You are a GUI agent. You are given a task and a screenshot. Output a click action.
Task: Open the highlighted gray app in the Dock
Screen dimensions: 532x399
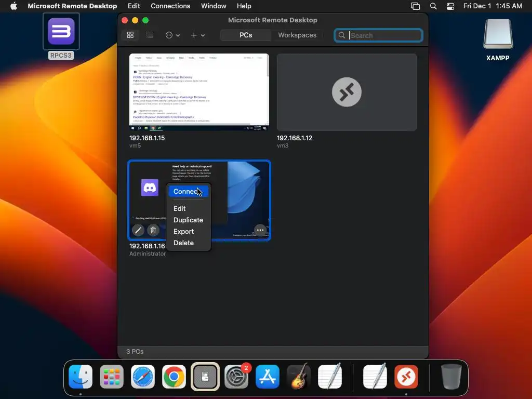click(205, 377)
